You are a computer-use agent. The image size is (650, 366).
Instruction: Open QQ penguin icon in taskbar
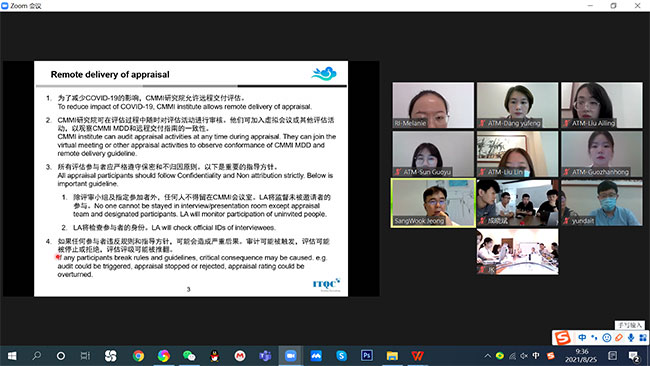[x=214, y=356]
